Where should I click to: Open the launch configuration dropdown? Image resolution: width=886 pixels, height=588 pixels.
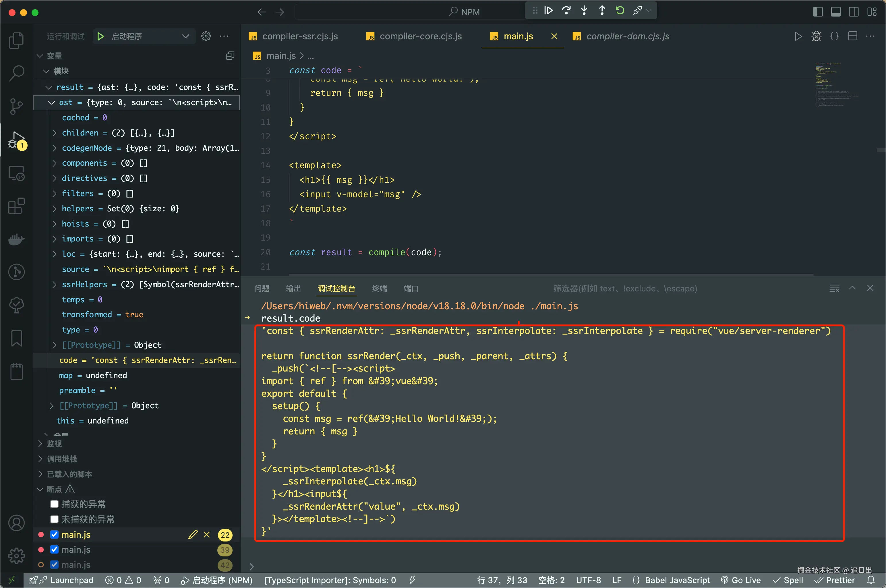(185, 36)
